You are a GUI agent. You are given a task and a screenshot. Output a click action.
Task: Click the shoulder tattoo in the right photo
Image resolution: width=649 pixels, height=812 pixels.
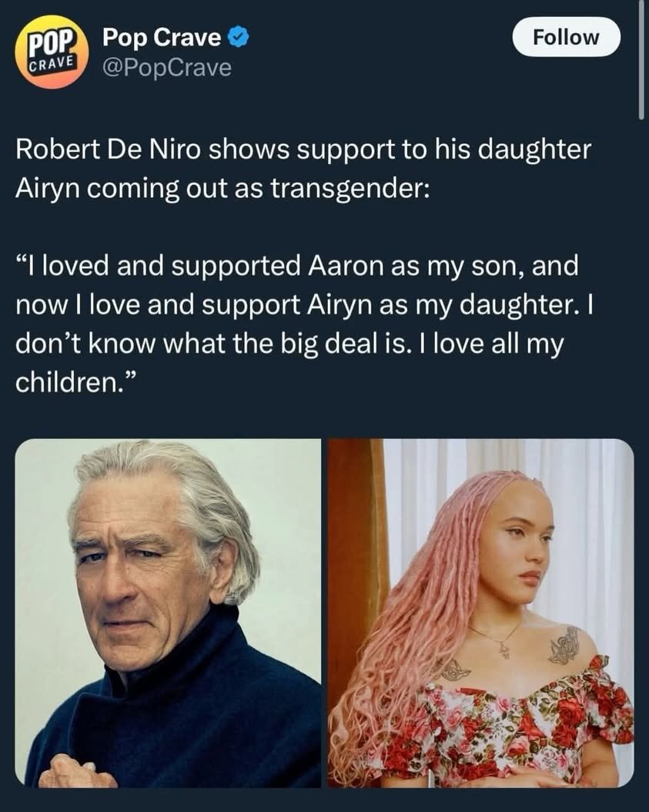(564, 645)
